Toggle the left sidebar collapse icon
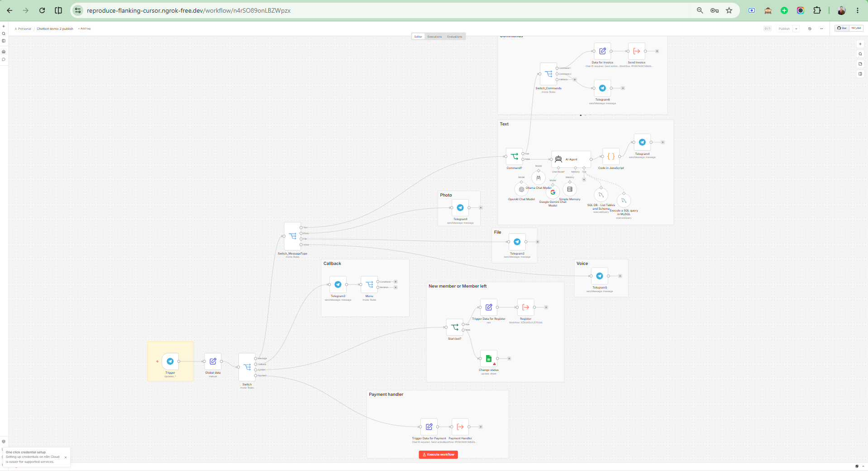This screenshot has width=868, height=471. 4,41
